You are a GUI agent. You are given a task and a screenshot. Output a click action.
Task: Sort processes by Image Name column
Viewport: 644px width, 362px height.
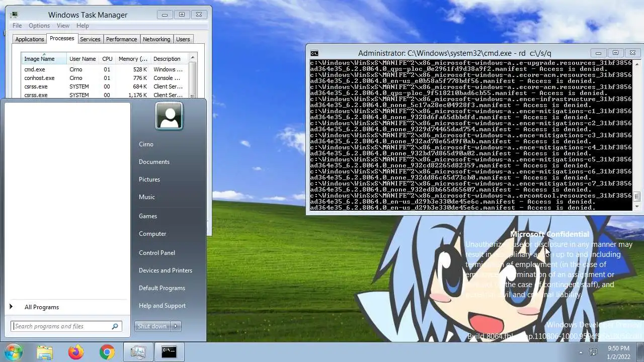point(44,59)
